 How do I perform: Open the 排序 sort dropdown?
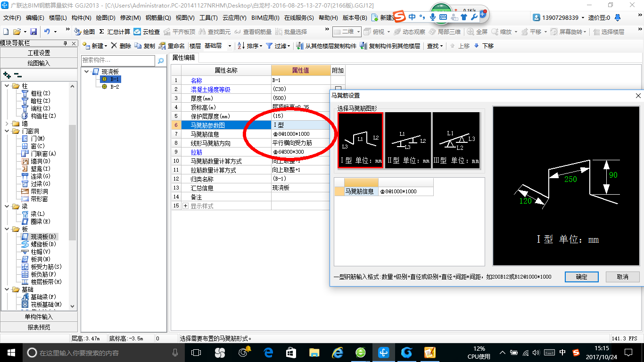pos(261,46)
